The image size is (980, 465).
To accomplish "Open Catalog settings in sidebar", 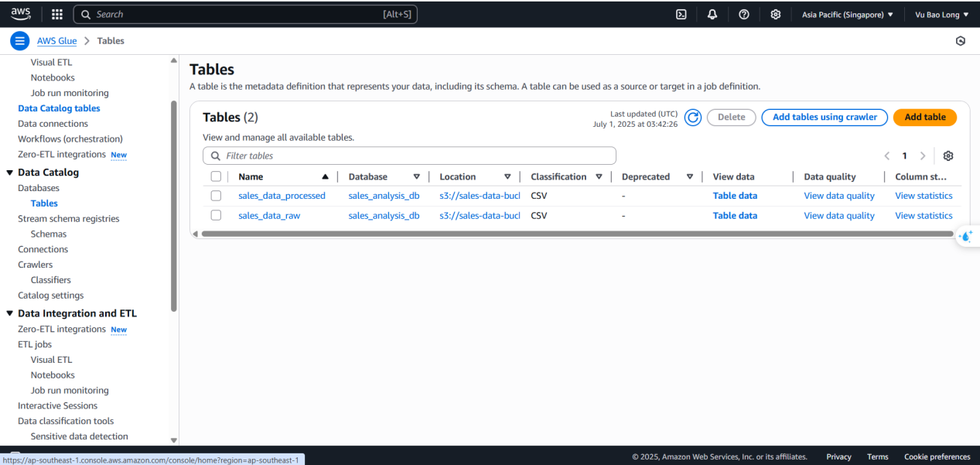I will [51, 296].
